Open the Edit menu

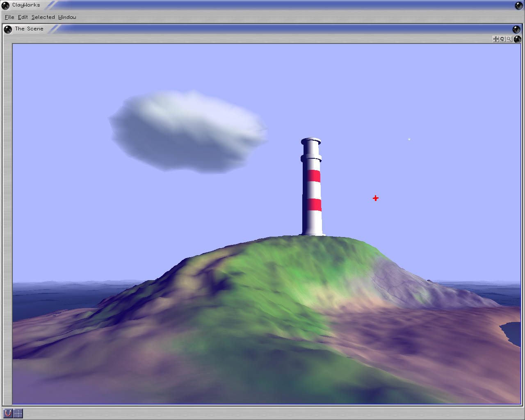click(23, 17)
